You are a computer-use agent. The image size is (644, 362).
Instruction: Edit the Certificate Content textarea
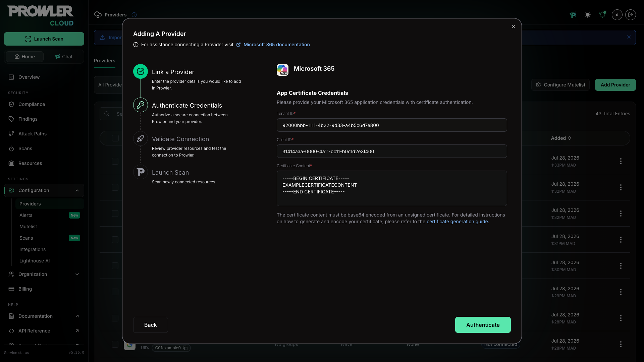[392, 188]
